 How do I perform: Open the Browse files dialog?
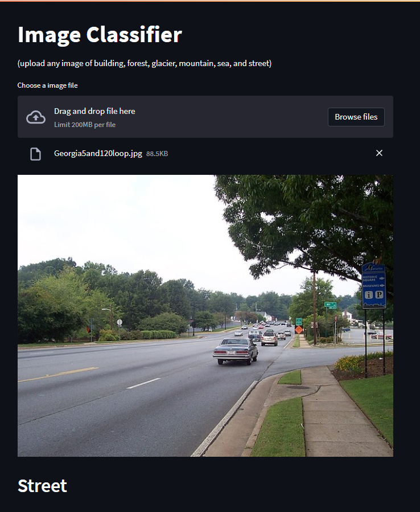coord(356,117)
